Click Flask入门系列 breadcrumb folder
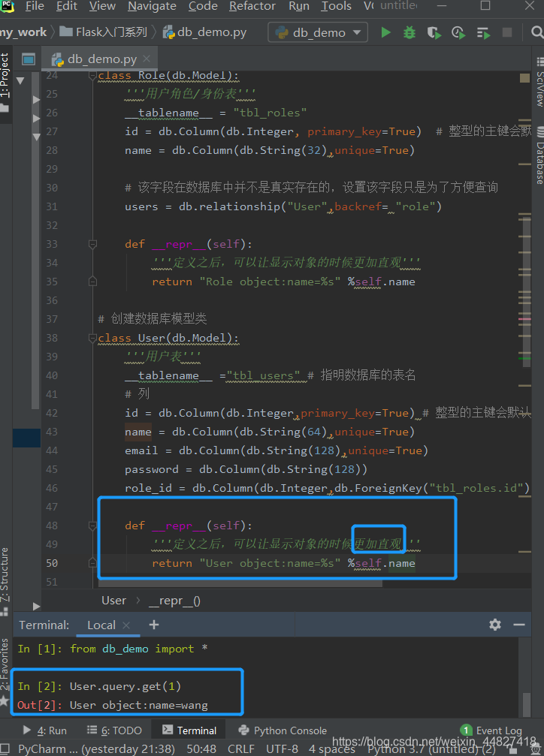 click(103, 32)
